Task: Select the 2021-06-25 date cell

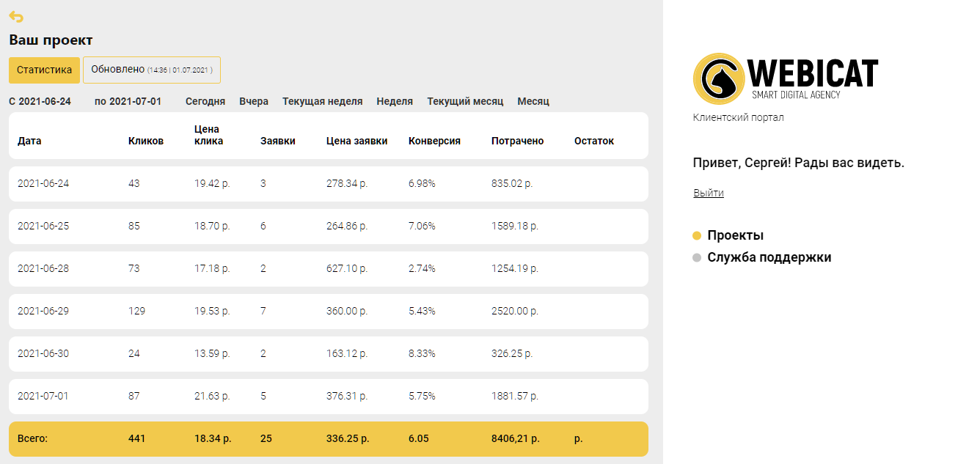Action: pyautogui.click(x=43, y=226)
